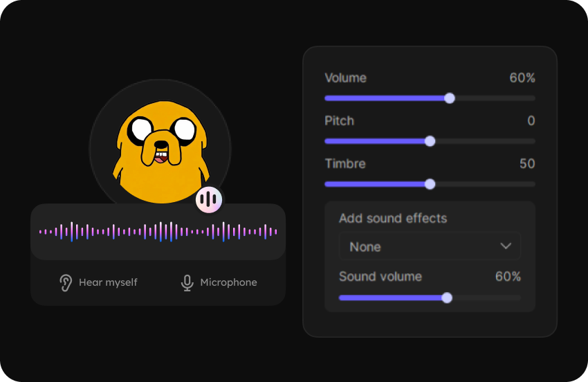The height and width of the screenshot is (382, 588).
Task: Click the Volume label
Action: (x=345, y=78)
